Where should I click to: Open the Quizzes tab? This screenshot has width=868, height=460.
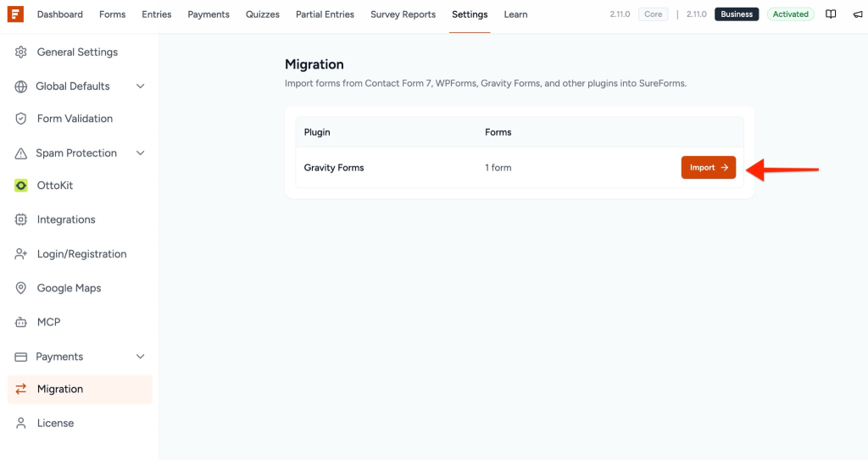point(263,14)
